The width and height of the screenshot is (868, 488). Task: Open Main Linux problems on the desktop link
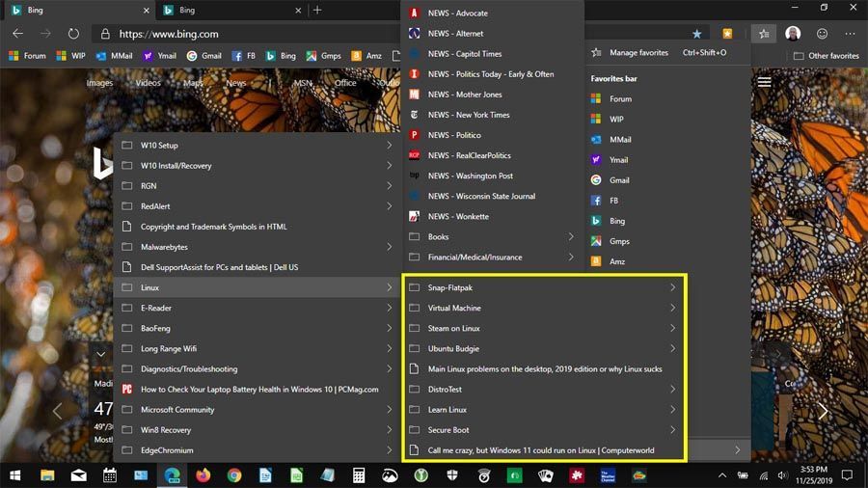544,369
